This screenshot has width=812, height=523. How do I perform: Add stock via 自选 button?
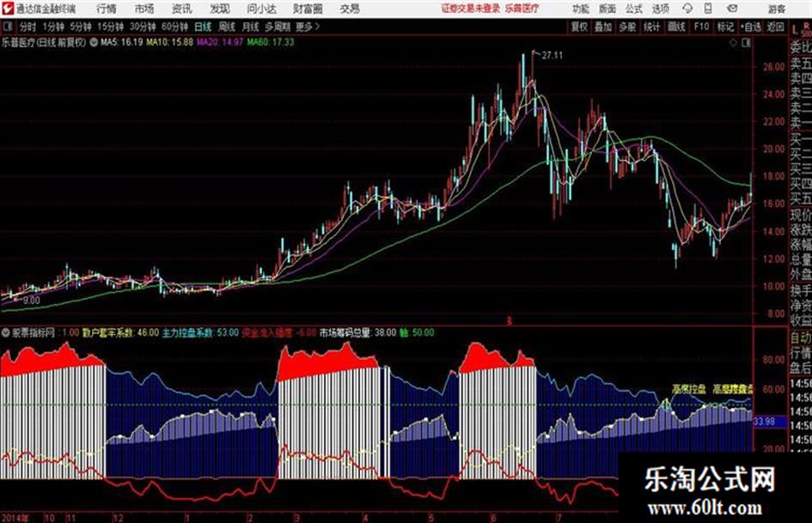pos(751,27)
